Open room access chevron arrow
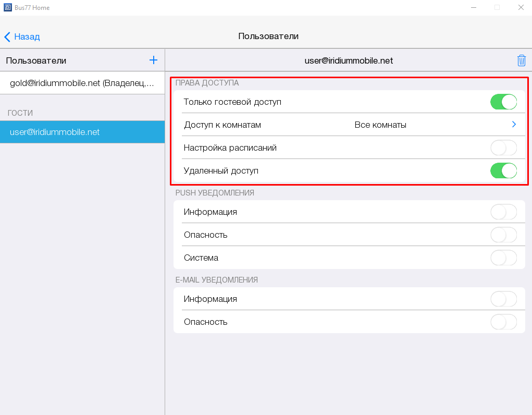The image size is (532, 415). point(514,125)
